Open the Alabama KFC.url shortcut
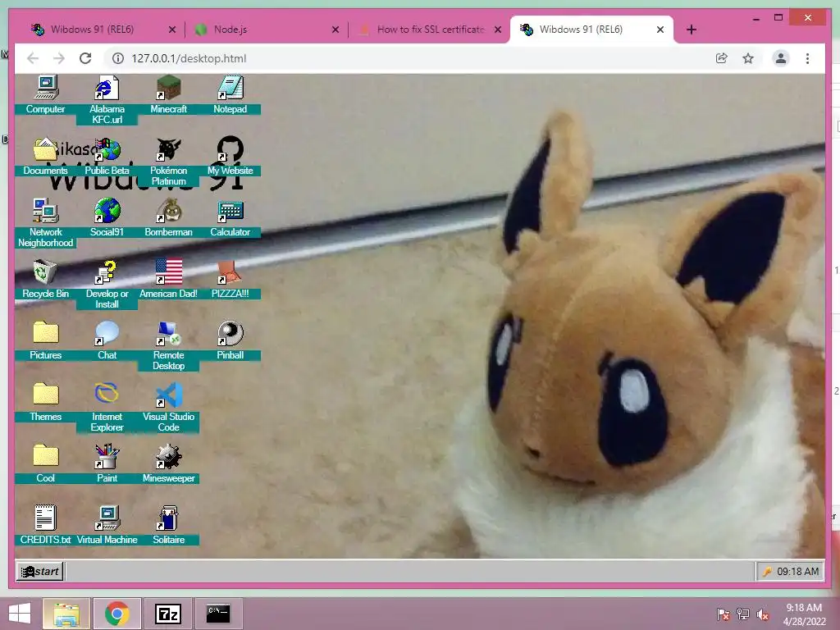The height and width of the screenshot is (630, 840). (x=107, y=99)
